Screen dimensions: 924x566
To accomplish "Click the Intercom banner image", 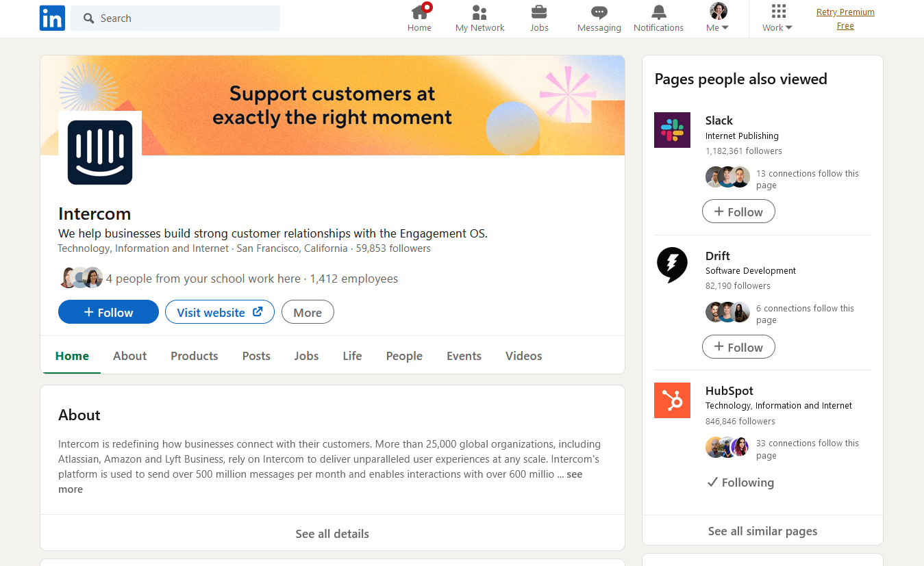I will [332, 105].
